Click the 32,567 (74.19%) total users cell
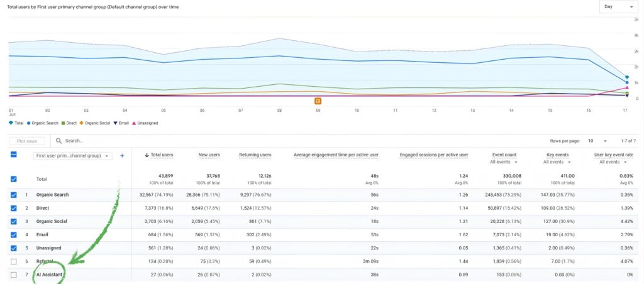Screen dimensions: 644x284 coord(157,195)
